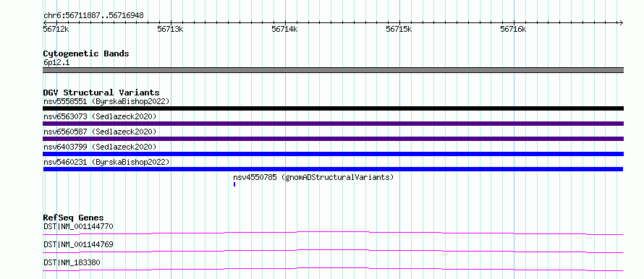Click the 56712k ruler tick label

(56, 29)
